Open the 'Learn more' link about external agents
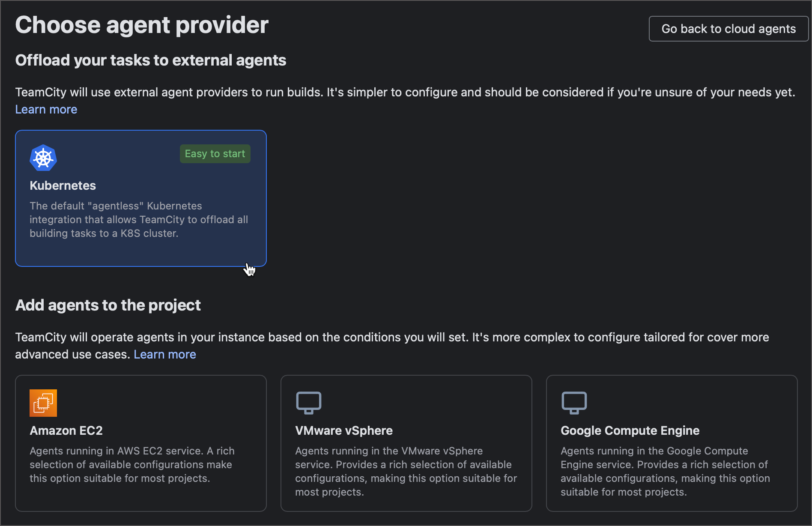Image resolution: width=812 pixels, height=526 pixels. (x=46, y=110)
